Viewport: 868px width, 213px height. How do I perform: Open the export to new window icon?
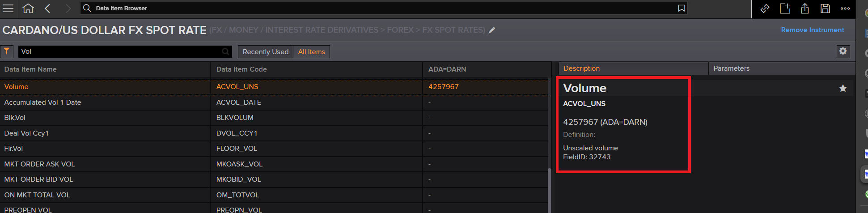click(x=785, y=9)
